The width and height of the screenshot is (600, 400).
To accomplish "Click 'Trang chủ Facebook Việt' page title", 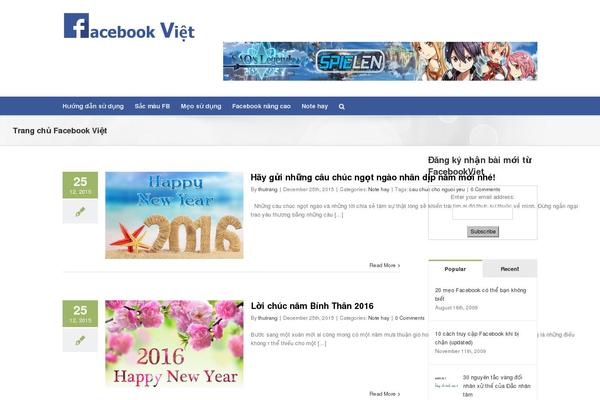I will click(x=60, y=131).
